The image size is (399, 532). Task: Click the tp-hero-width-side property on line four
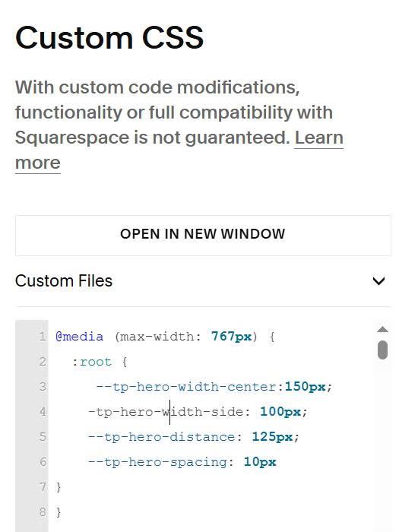pyautogui.click(x=166, y=412)
